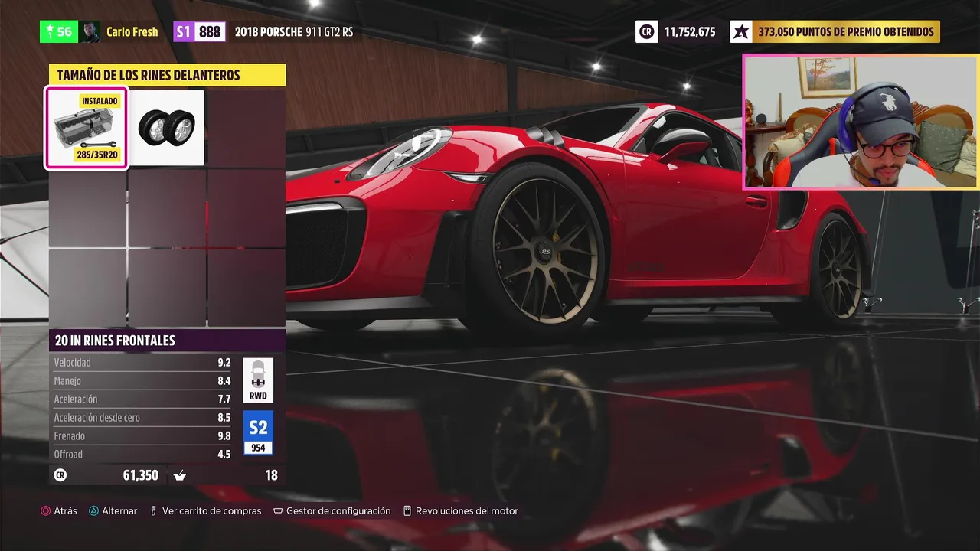This screenshot has width=980, height=551.
Task: Click the S1 888 performance class badge
Action: point(199,31)
